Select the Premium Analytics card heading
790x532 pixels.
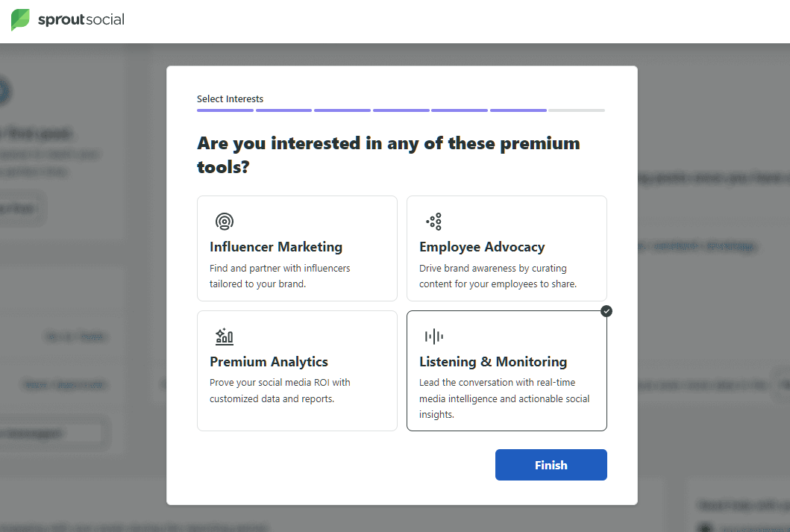(269, 362)
